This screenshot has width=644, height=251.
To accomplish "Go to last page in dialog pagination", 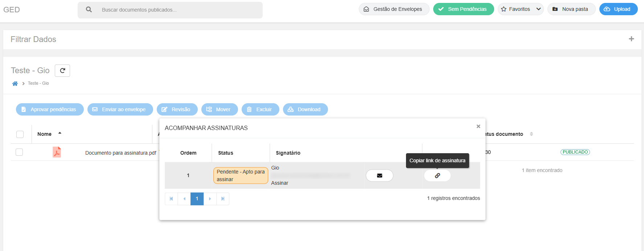I will 223,199.
